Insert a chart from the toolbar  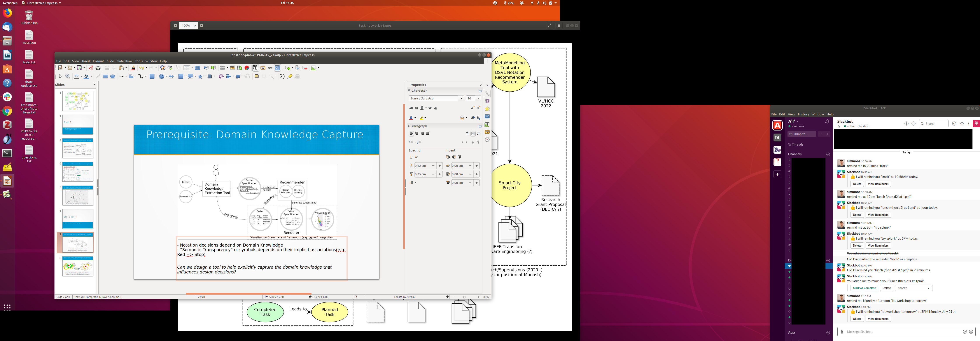point(247,68)
